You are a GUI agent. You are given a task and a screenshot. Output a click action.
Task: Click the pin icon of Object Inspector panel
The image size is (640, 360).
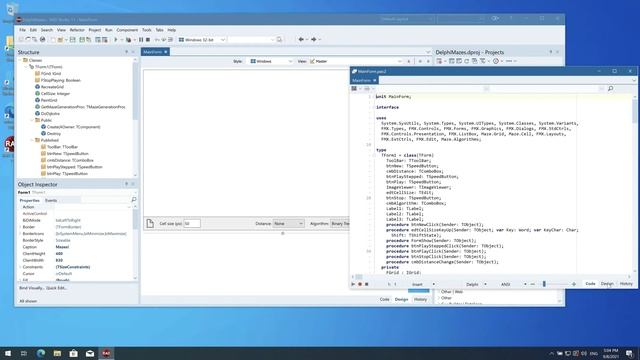click(126, 184)
